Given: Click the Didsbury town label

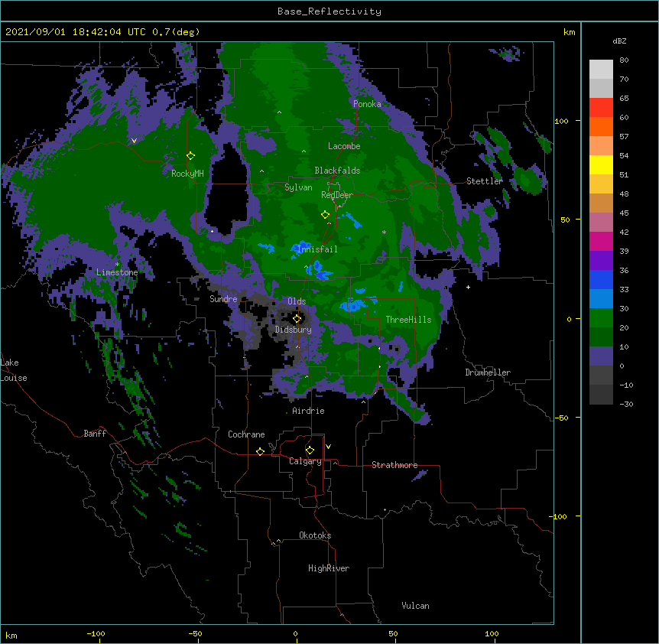Looking at the screenshot, I should click(294, 330).
